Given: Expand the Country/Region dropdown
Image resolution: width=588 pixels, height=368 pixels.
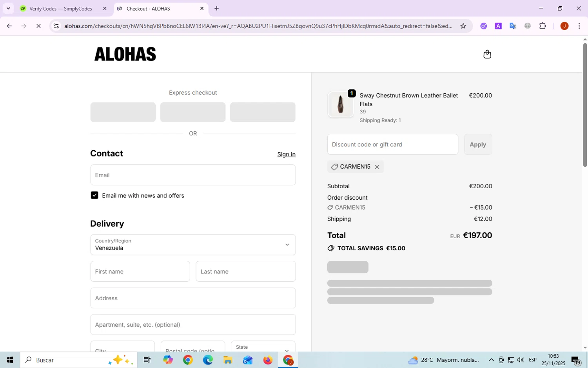Looking at the screenshot, I should point(193,245).
